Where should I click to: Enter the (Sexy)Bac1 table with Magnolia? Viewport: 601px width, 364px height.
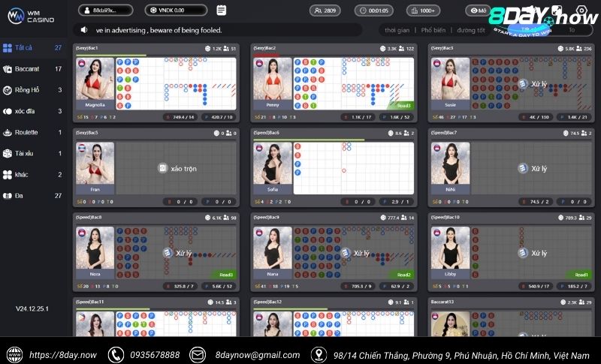tap(156, 83)
